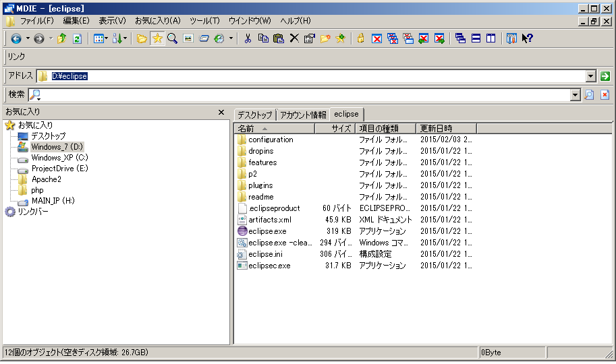Image resolution: width=616 pixels, height=364 pixels.
Task: Click the padlock lock-tab icon
Action: 361,38
